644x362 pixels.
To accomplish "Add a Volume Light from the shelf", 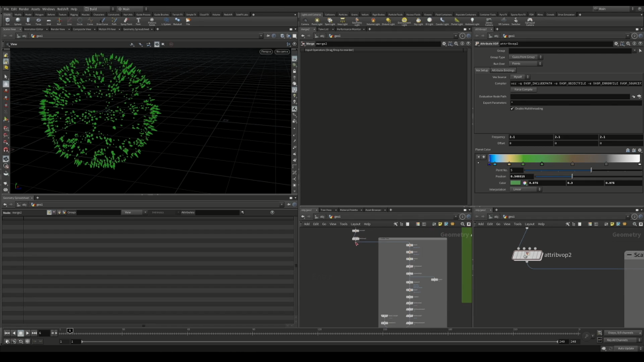I will pos(373,21).
